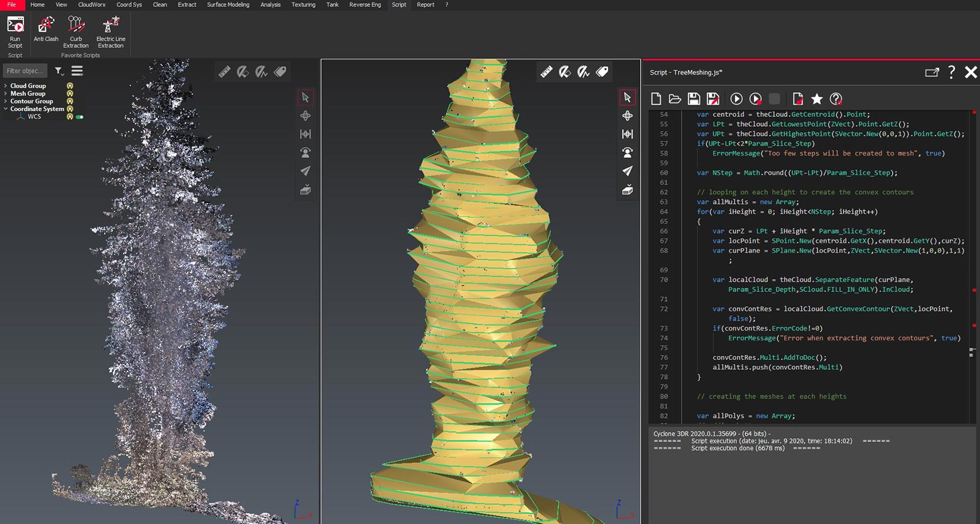Screen dimensions: 980x524
Task: Collapse the Coordinate System tree node
Action: tap(6, 109)
